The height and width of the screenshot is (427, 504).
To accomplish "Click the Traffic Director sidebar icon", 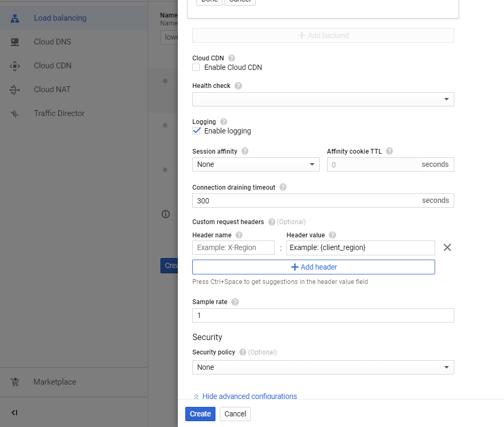I will coord(15,113).
